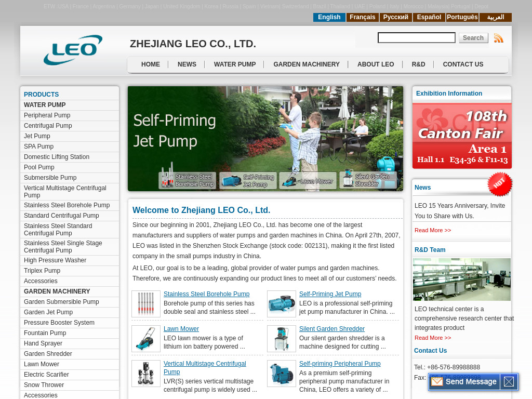Image resolution: width=532 pixels, height=399 pixels.
Task: Go to the HOME menu item
Action: click(x=151, y=64)
